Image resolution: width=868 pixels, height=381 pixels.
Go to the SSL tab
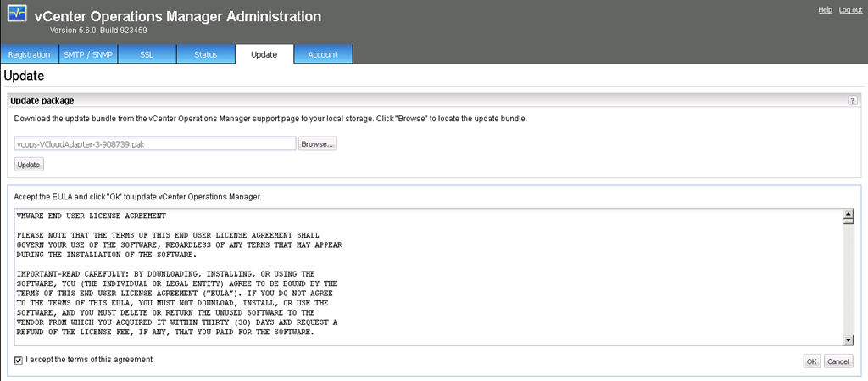coord(147,55)
